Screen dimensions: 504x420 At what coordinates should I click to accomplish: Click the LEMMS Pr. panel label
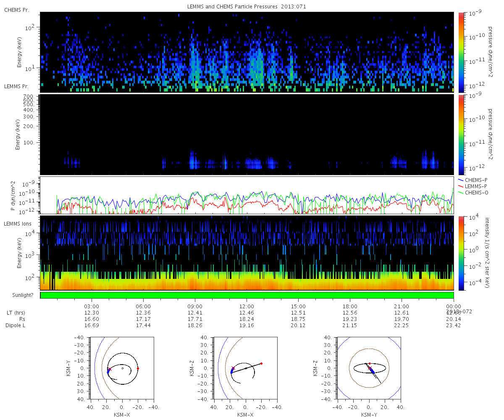17,86
